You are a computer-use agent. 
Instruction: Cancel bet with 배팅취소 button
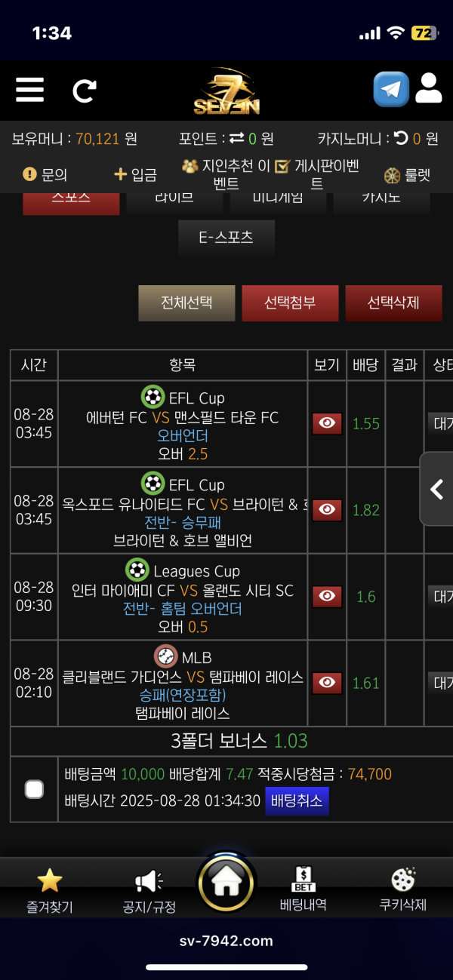click(x=297, y=800)
